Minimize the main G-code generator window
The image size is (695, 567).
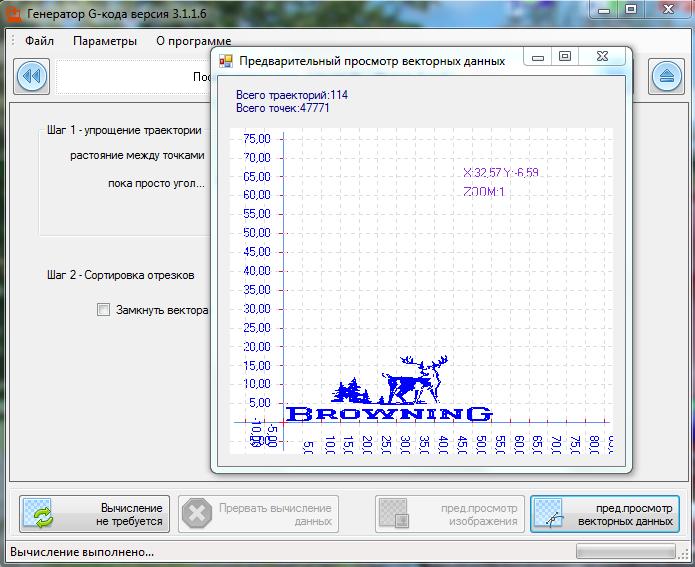(x=603, y=10)
